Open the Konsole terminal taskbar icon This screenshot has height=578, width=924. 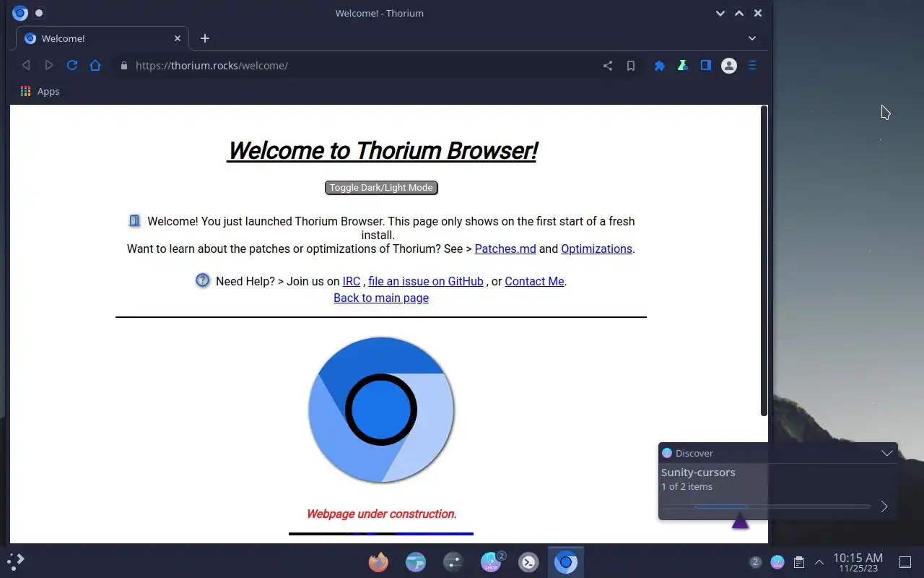click(528, 562)
